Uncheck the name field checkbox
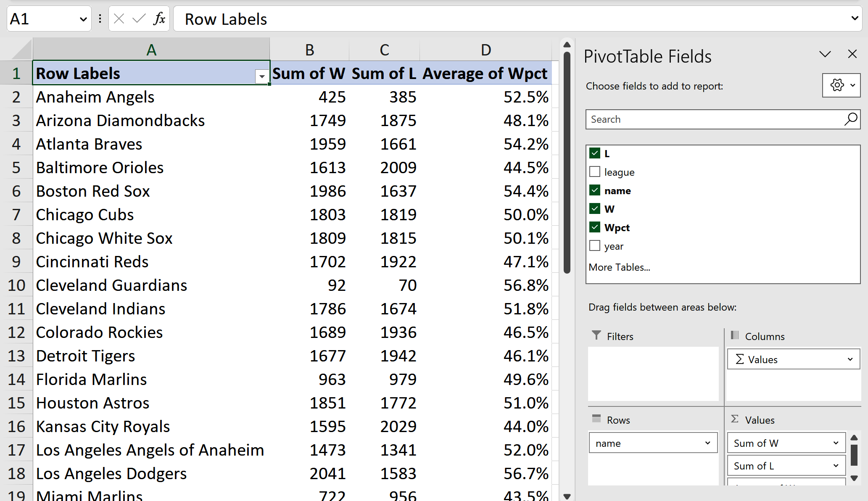 coord(595,190)
